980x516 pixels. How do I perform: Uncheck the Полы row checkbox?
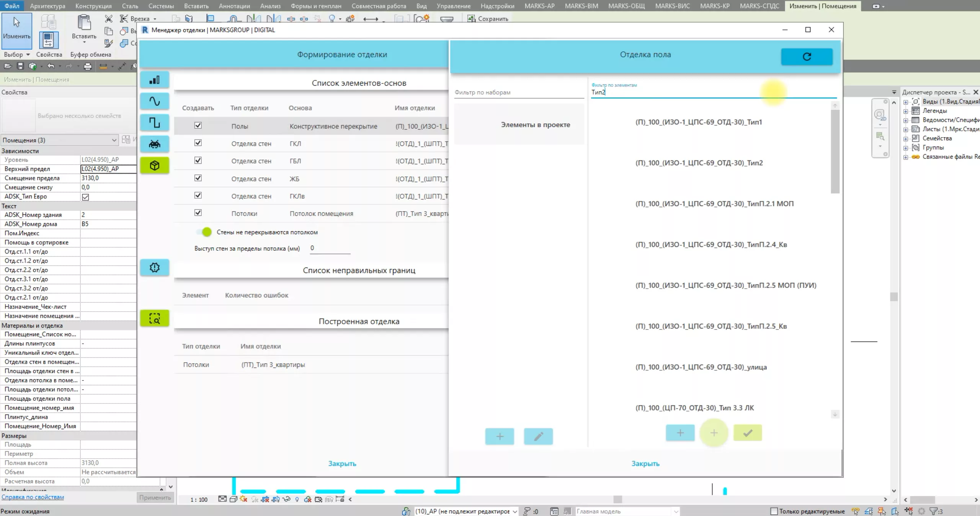(198, 126)
